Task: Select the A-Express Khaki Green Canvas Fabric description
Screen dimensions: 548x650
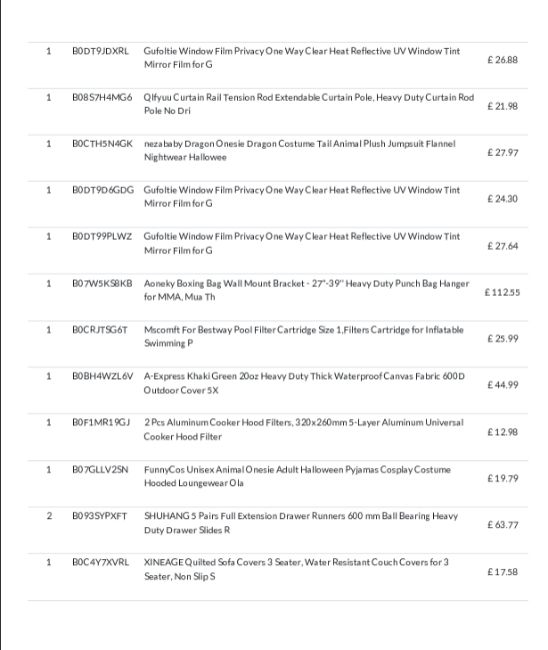Action: tap(304, 383)
